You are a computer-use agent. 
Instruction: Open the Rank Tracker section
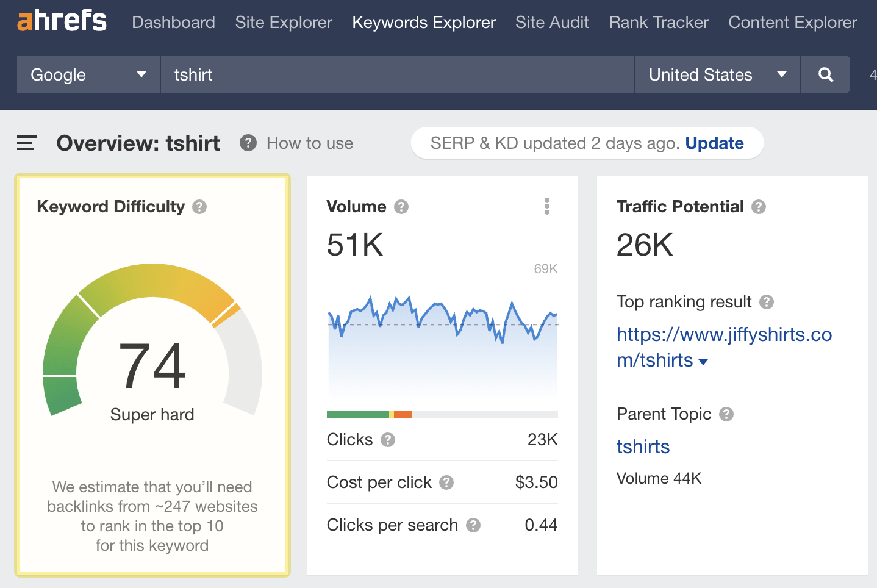point(658,22)
